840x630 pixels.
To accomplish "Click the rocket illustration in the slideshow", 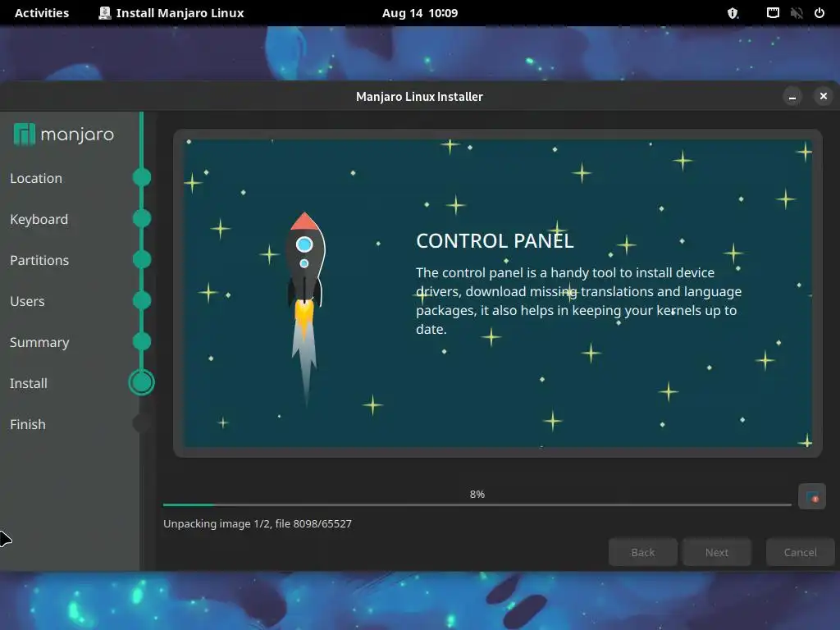I will coord(305,308).
